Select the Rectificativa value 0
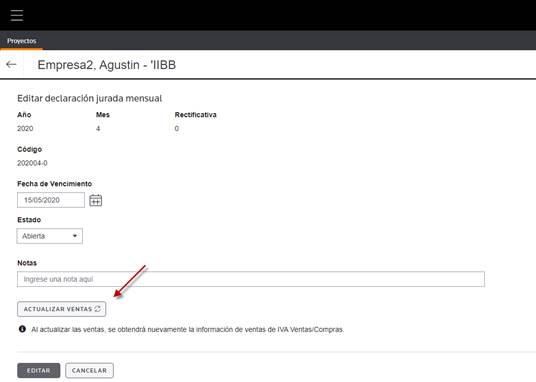The width and height of the screenshot is (536, 382). [x=177, y=129]
